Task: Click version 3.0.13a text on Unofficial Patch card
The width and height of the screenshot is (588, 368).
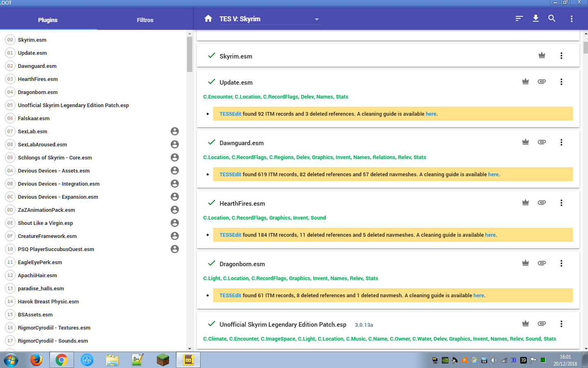Action: [x=364, y=325]
